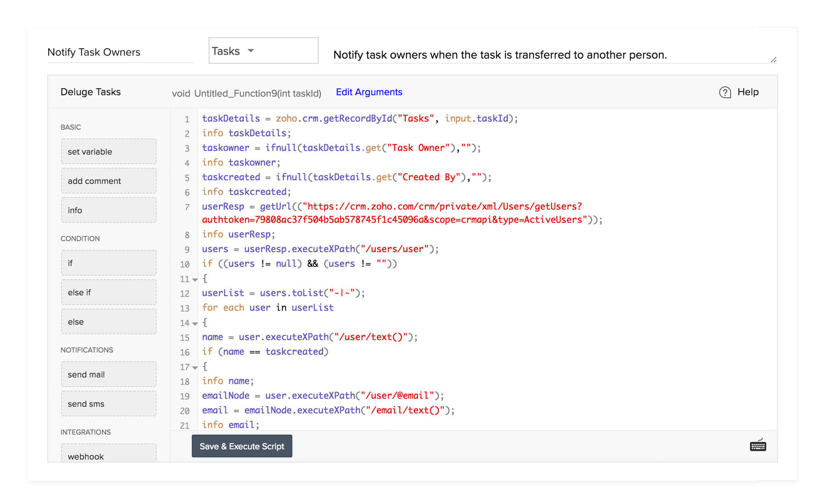Pick the if condition block

pyautogui.click(x=109, y=263)
